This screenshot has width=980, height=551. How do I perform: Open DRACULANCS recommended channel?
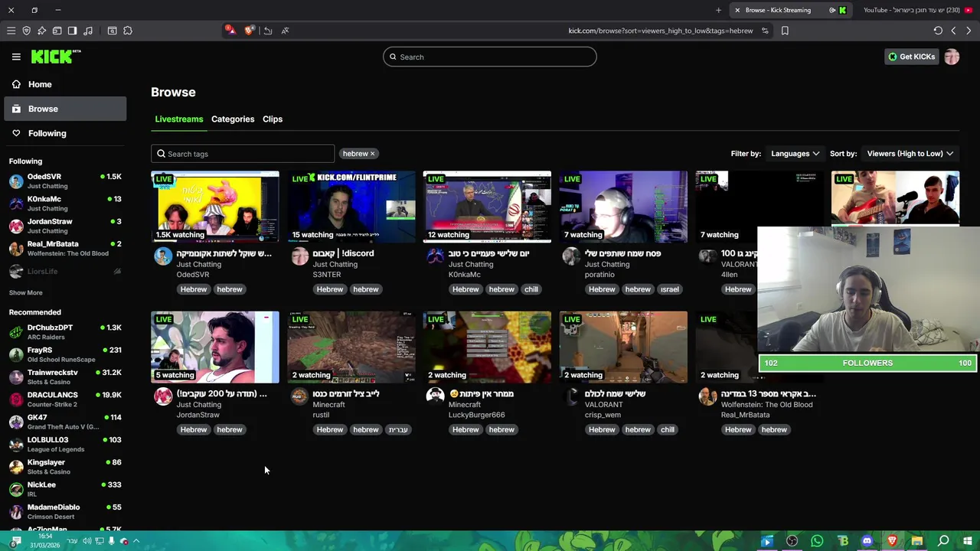(x=65, y=399)
